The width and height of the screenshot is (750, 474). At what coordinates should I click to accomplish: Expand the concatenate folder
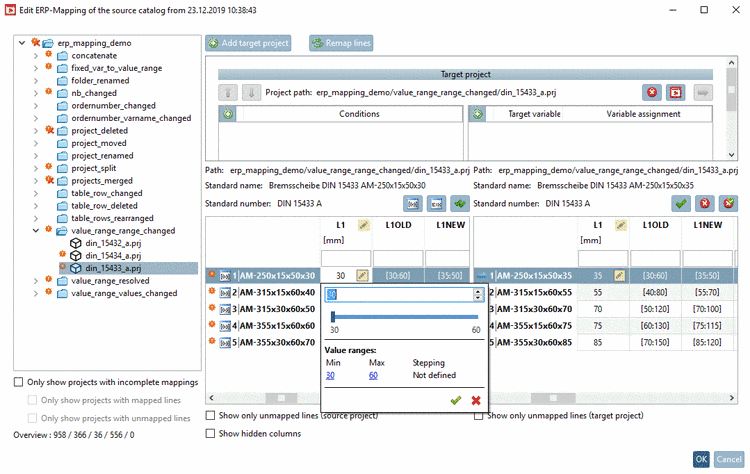click(36, 55)
